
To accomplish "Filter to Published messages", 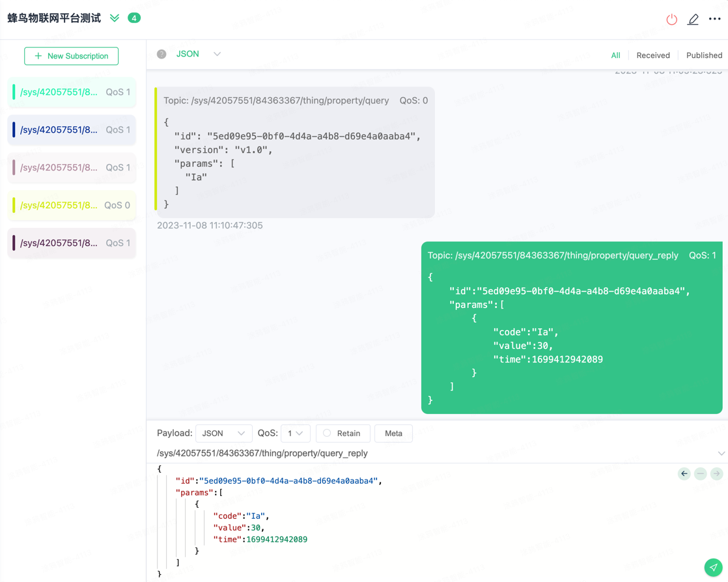I will [x=704, y=55].
